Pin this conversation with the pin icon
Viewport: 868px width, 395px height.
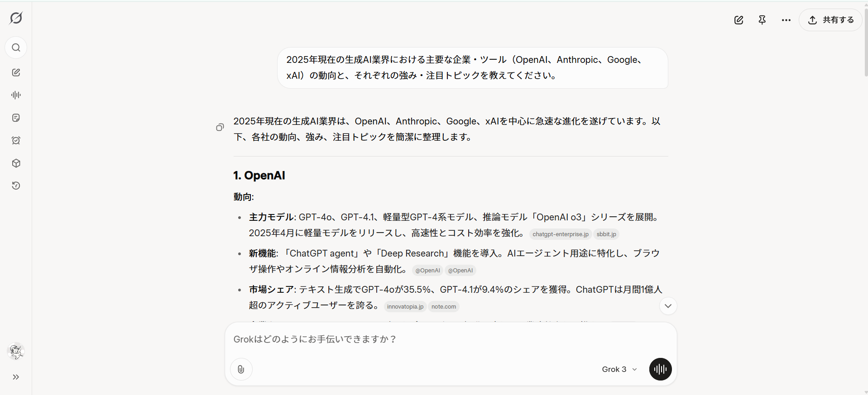762,20
